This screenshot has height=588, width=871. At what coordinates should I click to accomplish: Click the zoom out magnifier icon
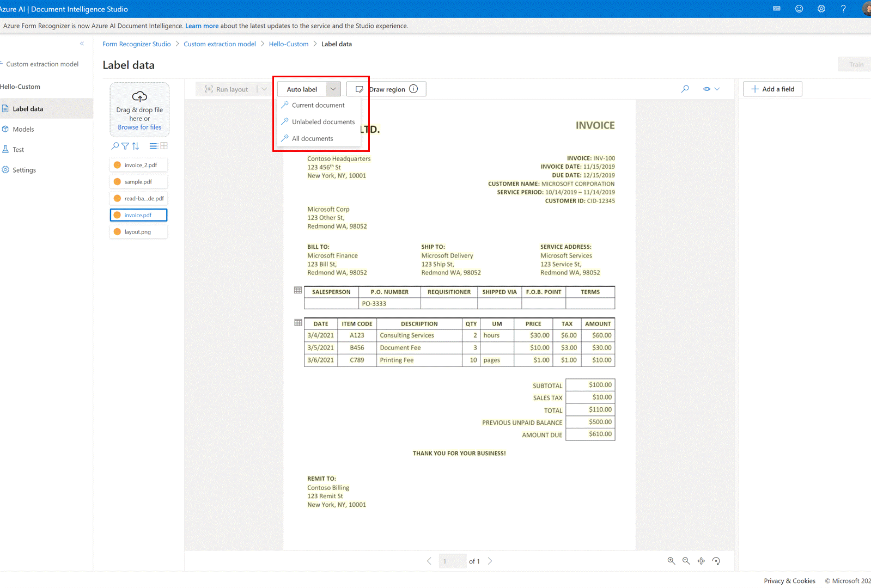click(x=686, y=561)
